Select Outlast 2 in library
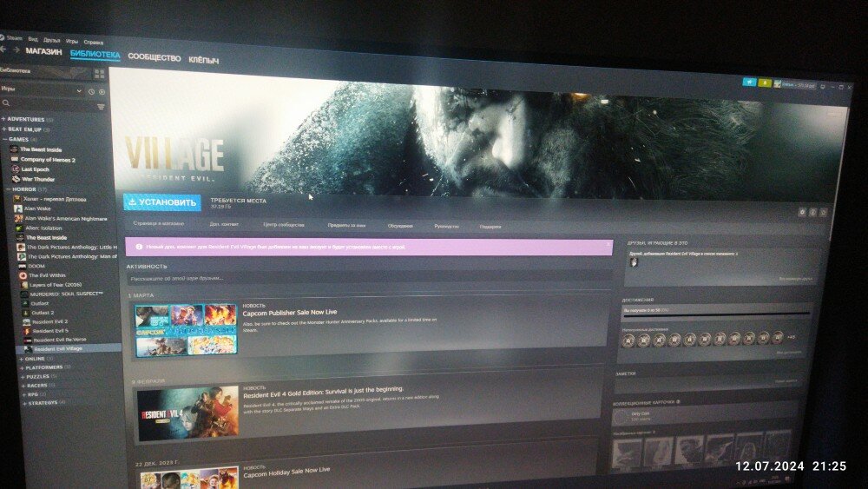The width and height of the screenshot is (868, 489). coord(43,313)
